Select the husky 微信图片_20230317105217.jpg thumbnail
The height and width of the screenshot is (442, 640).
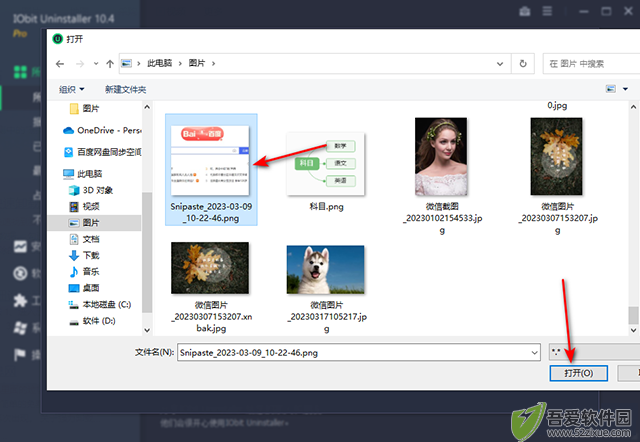[x=326, y=269]
